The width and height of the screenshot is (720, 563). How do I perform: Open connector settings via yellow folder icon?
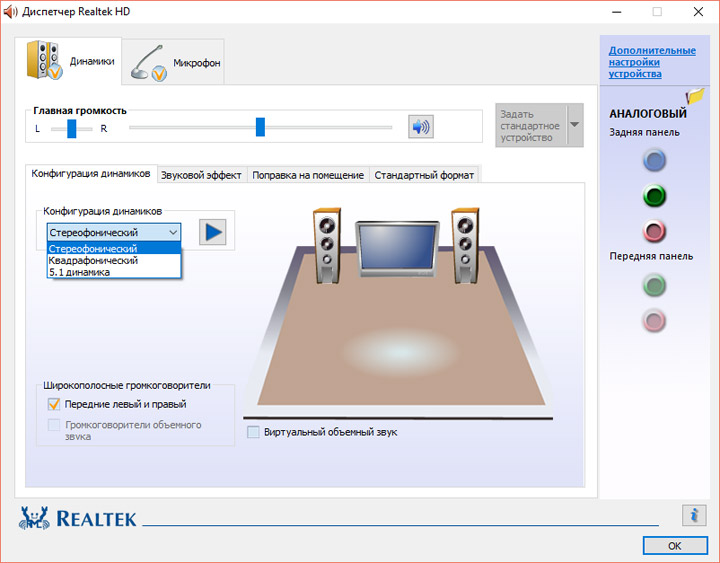tap(695, 96)
